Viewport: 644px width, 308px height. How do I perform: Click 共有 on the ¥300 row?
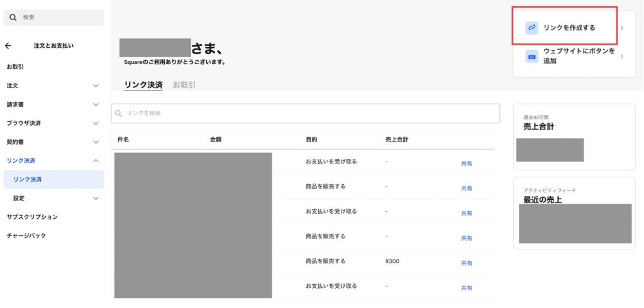pyautogui.click(x=466, y=263)
